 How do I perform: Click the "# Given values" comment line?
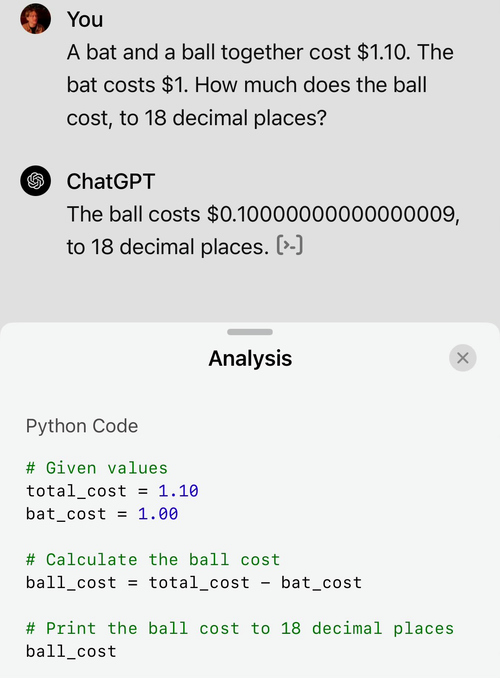97,468
